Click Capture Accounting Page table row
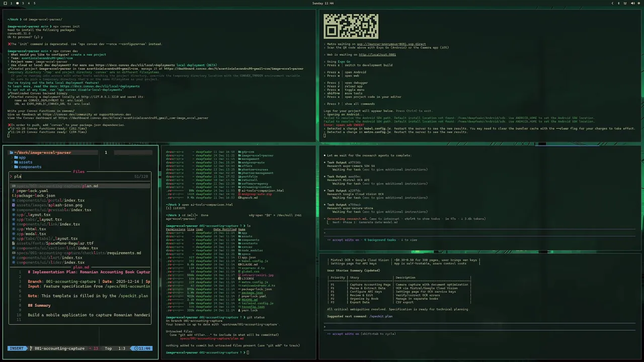The image size is (644, 362). pos(399,285)
